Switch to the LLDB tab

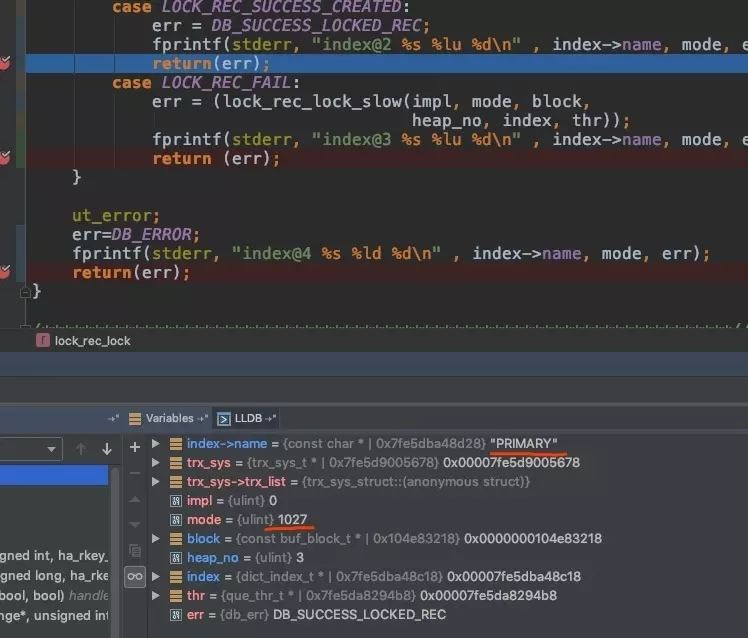click(247, 418)
